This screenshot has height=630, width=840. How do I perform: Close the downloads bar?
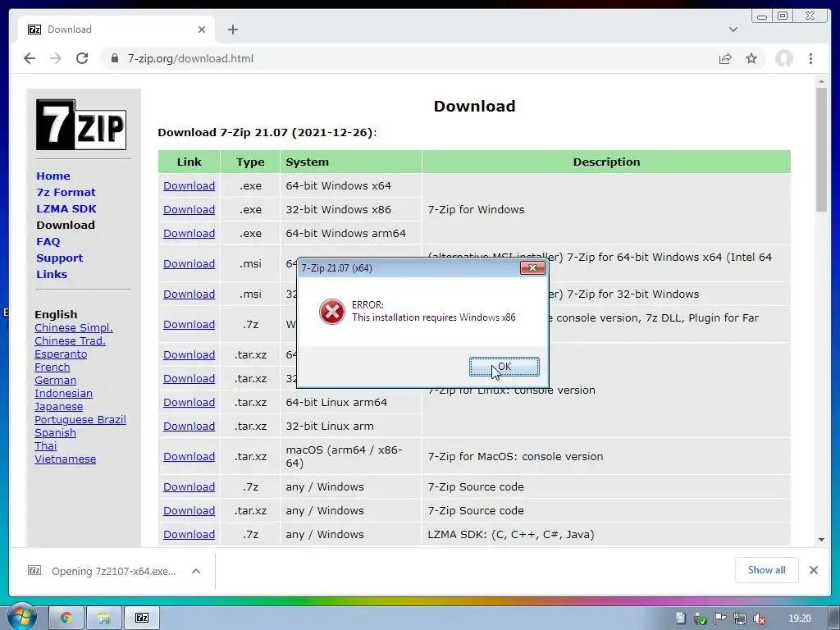813,570
